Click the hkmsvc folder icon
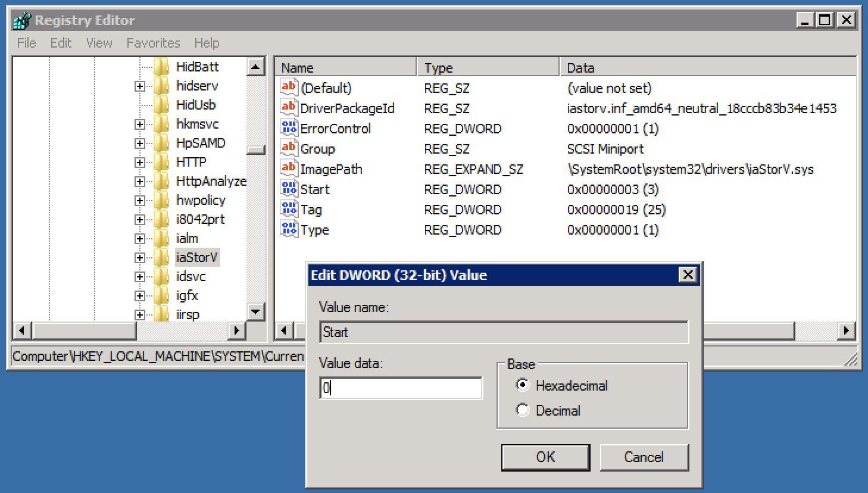This screenshot has height=493, width=868. (161, 124)
